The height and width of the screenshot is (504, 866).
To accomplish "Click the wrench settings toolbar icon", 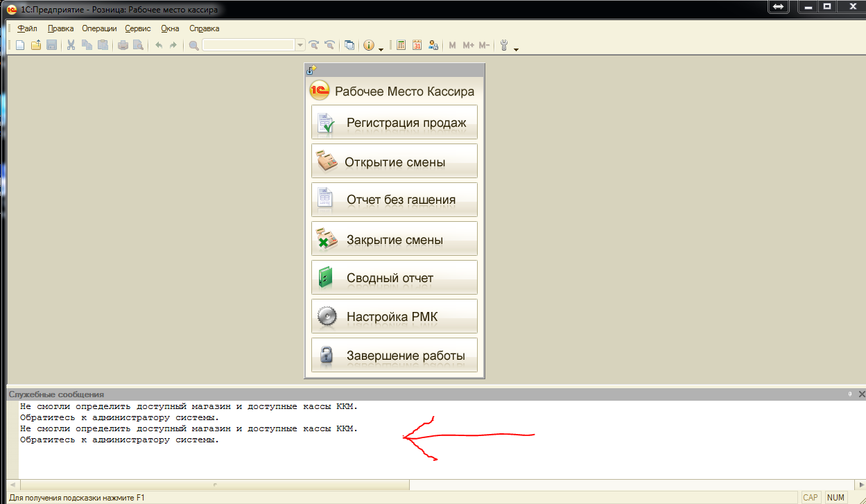I will (x=504, y=45).
